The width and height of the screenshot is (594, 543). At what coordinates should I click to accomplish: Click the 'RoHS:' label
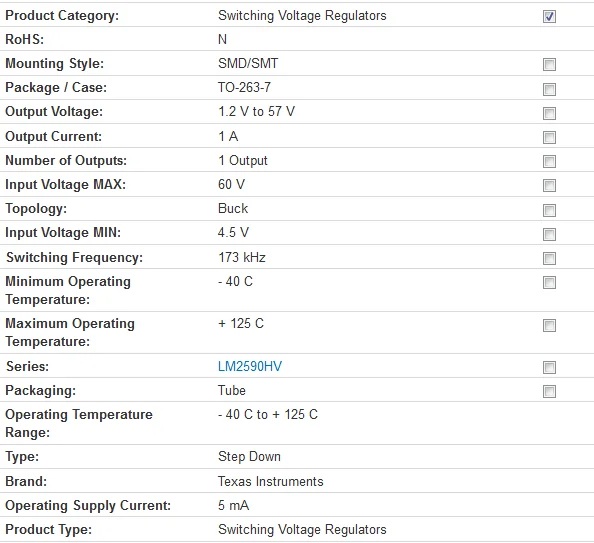[x=25, y=39]
